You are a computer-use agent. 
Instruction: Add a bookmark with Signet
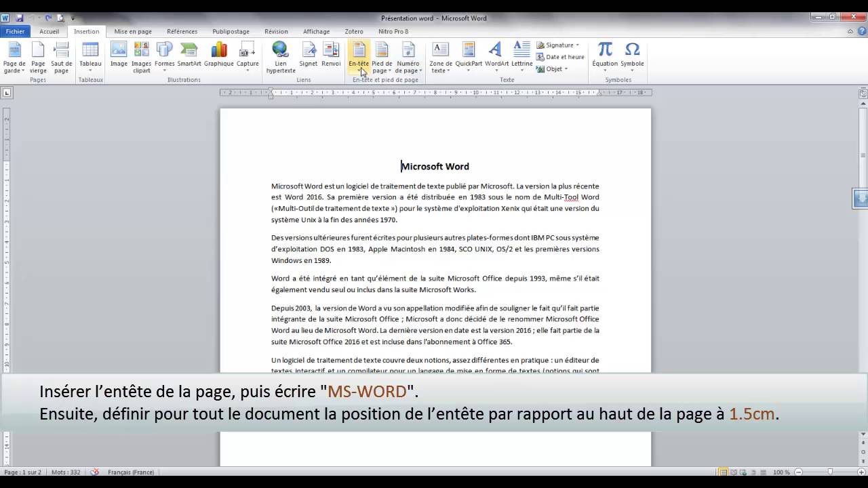[x=309, y=54]
